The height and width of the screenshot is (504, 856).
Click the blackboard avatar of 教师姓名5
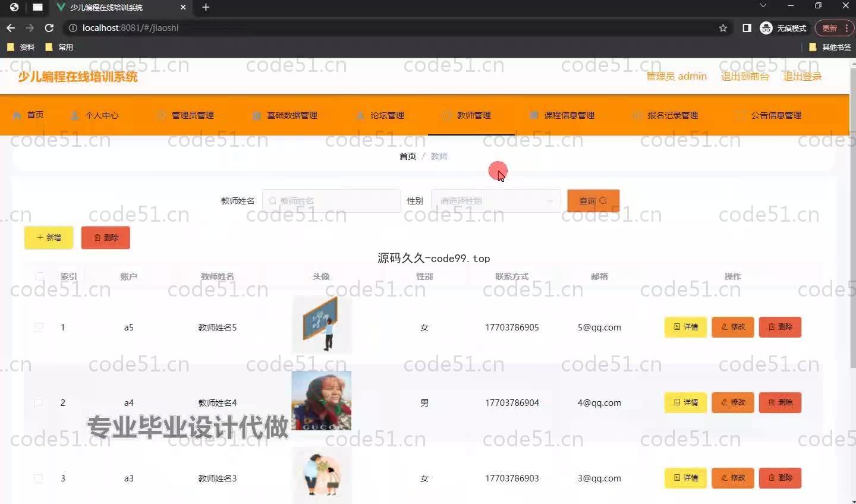point(322,325)
